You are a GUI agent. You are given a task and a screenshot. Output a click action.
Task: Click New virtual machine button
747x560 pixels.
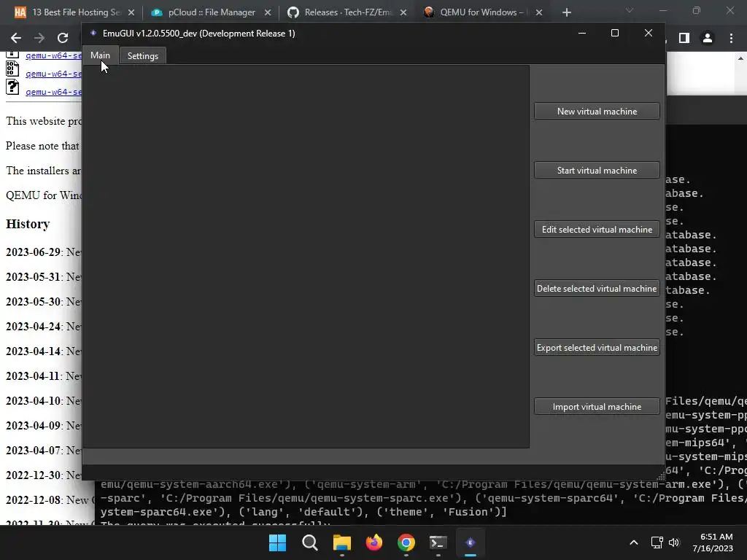(x=597, y=111)
